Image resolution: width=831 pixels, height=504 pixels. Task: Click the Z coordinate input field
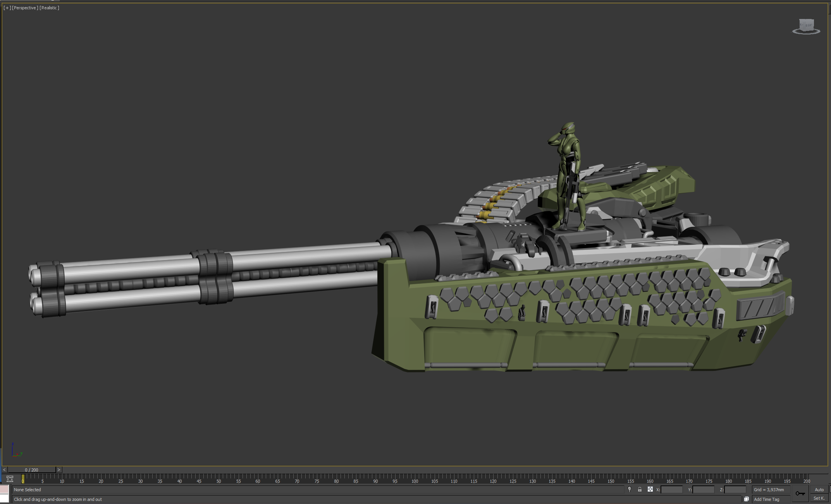point(735,490)
